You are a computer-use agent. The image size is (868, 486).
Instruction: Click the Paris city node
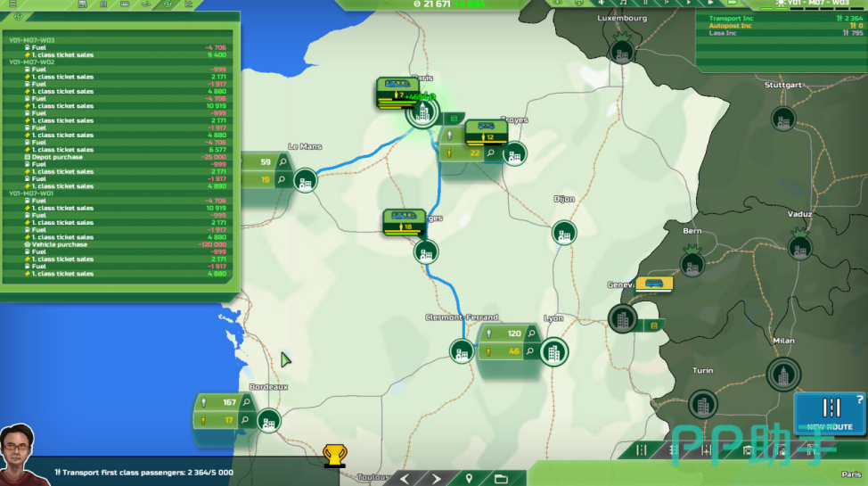click(x=423, y=112)
